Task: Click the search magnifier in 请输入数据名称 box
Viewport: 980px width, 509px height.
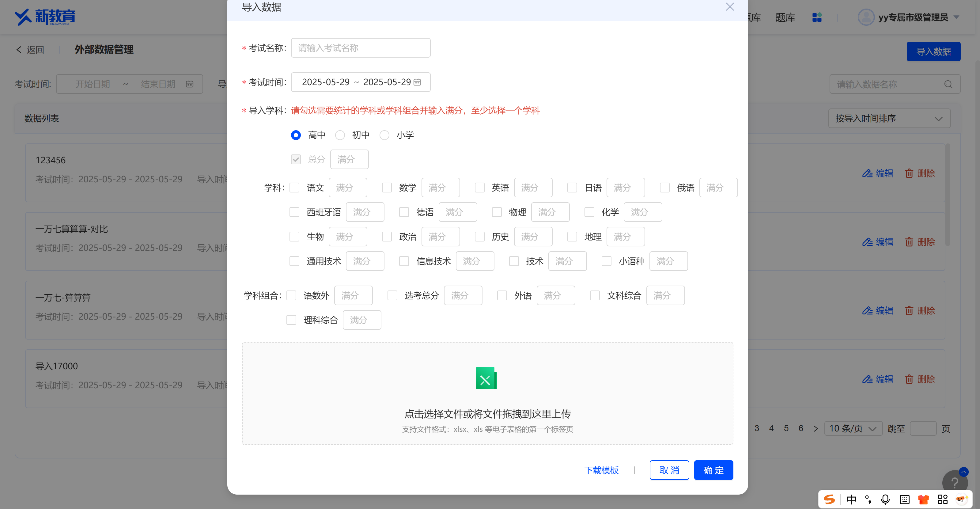Action: point(948,84)
